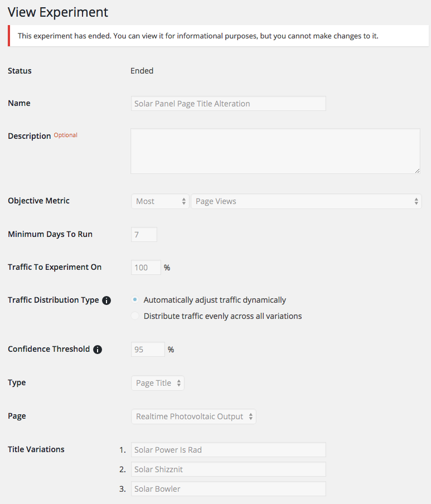This screenshot has height=504, width=431.
Task: Click the Solar Bowler title variation field
Action: coord(228,489)
